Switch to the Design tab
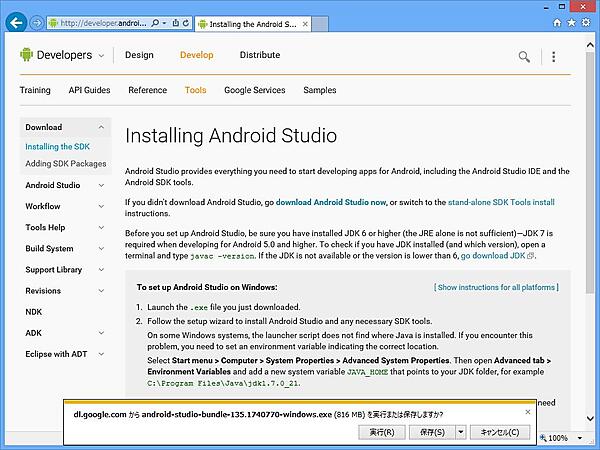The image size is (600, 450). (x=139, y=56)
